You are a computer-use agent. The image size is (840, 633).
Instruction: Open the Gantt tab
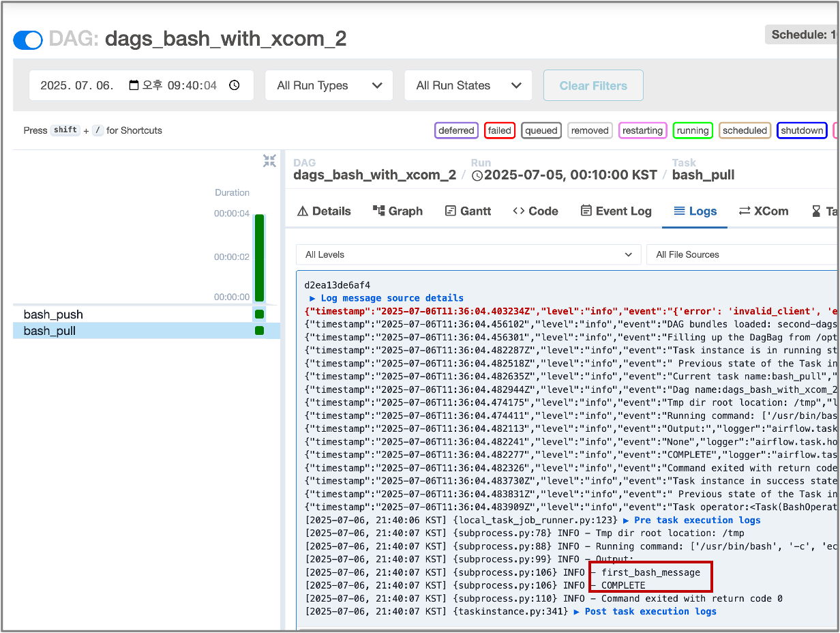point(468,211)
